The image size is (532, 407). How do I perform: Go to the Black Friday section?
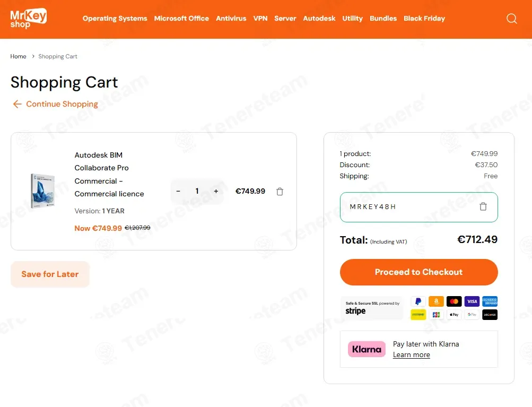pos(424,19)
